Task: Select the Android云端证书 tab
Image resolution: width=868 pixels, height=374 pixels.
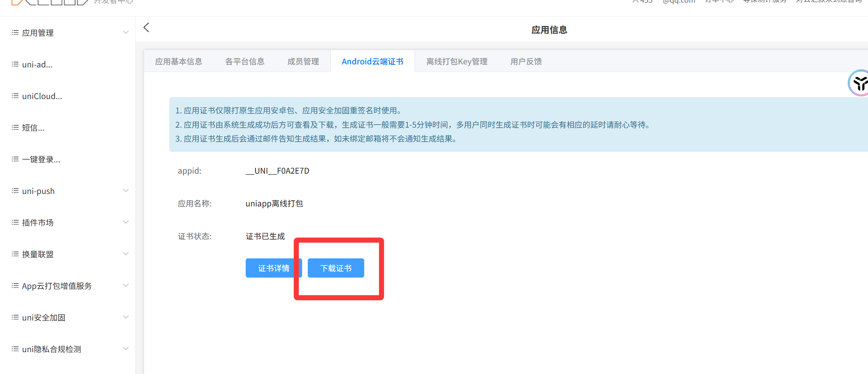Action: [x=372, y=61]
